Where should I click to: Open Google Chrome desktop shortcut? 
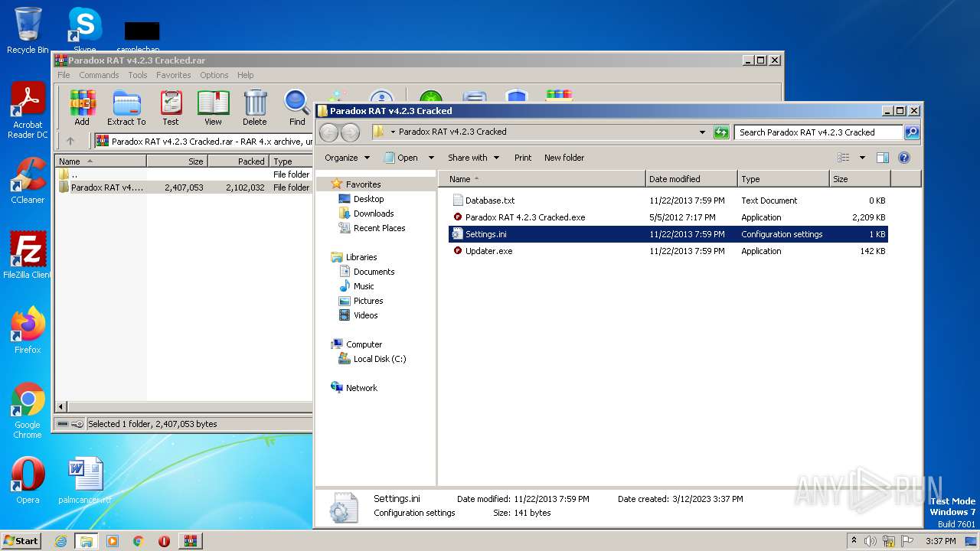(x=28, y=410)
